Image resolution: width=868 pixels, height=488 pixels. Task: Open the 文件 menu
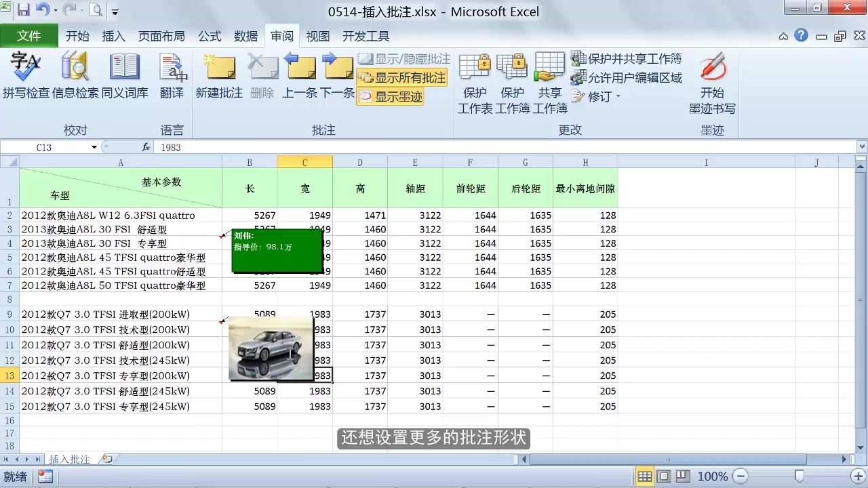pyautogui.click(x=30, y=36)
